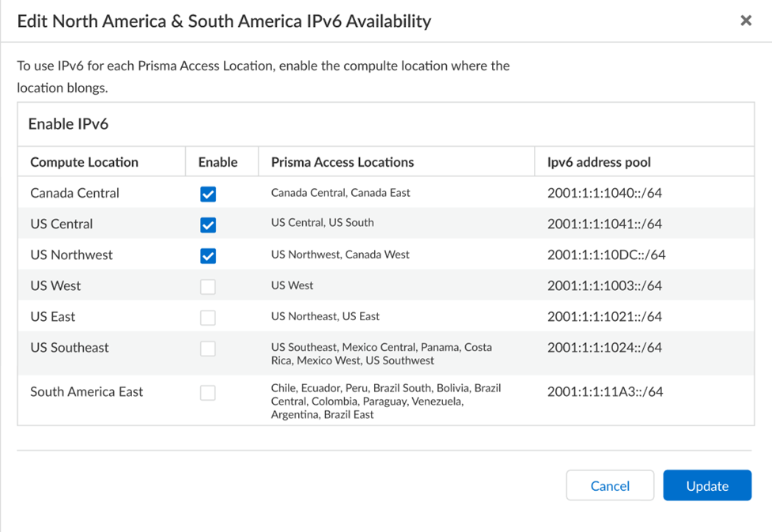Select the Canada Central address pool 2001:1:1:1040::/64

pyautogui.click(x=604, y=193)
